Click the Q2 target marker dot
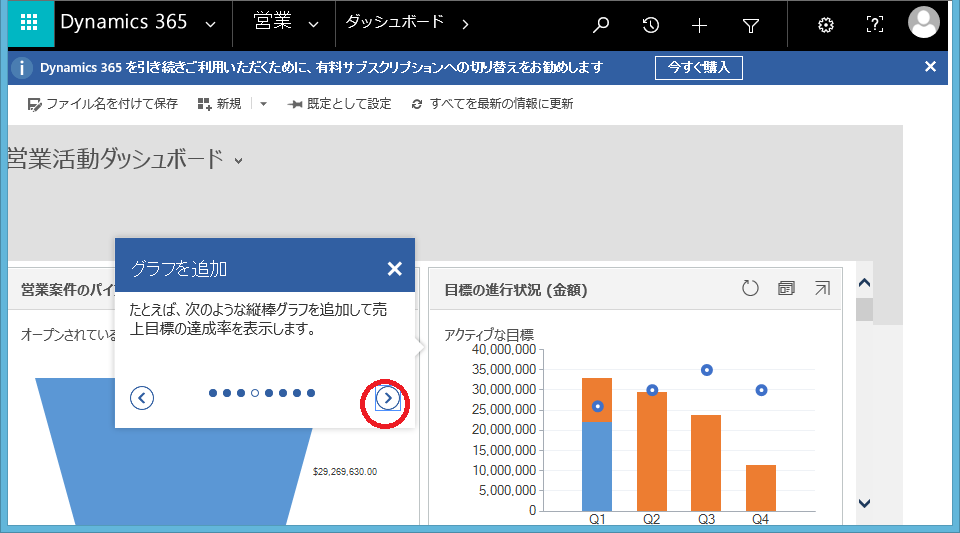 [652, 390]
